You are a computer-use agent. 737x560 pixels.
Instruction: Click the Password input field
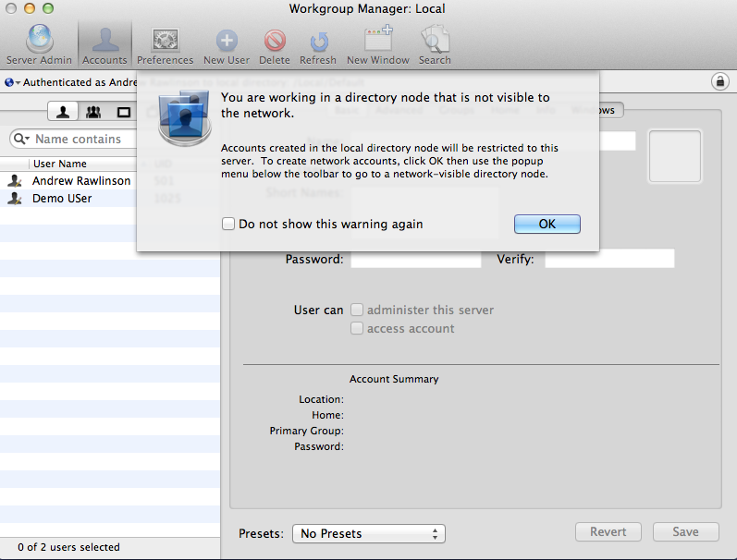point(416,259)
